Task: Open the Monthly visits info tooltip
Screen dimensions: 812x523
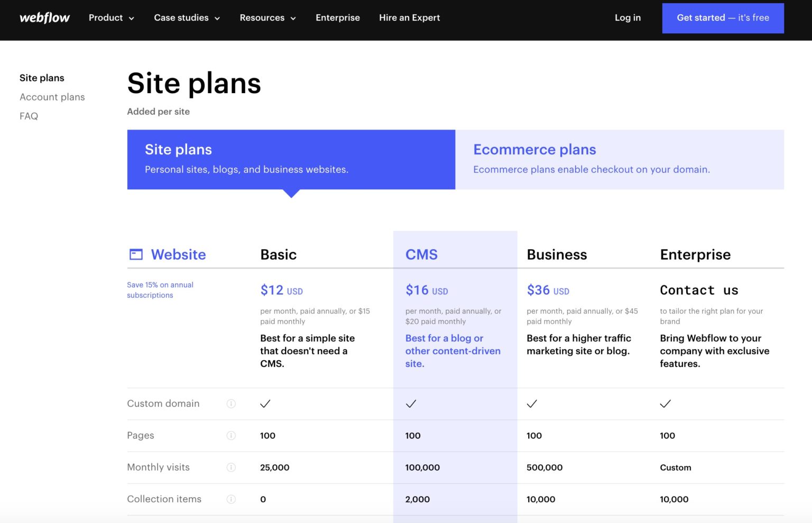Action: point(231,467)
